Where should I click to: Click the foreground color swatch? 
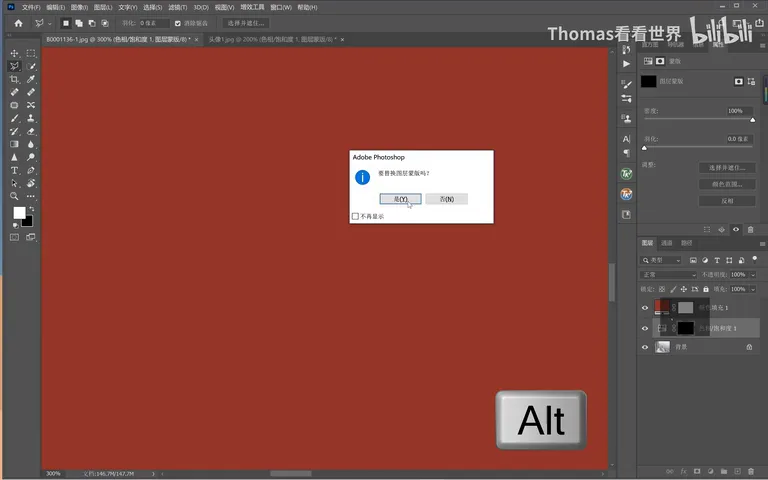pyautogui.click(x=19, y=213)
